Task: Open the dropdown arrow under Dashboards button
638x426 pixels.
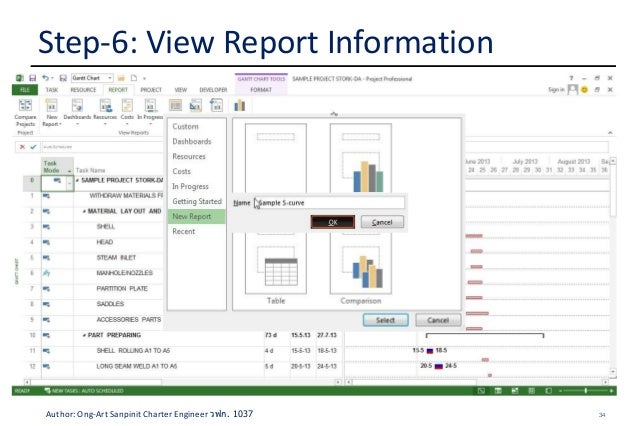Action: point(77,124)
